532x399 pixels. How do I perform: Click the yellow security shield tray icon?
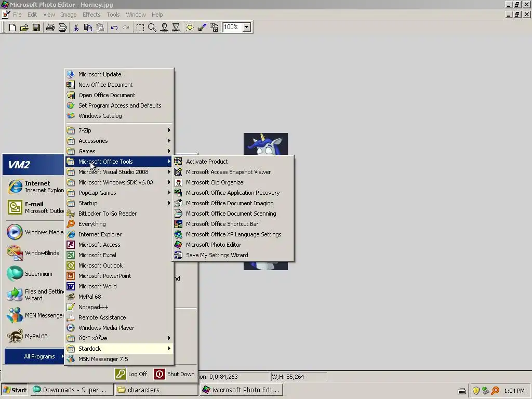[x=476, y=391]
